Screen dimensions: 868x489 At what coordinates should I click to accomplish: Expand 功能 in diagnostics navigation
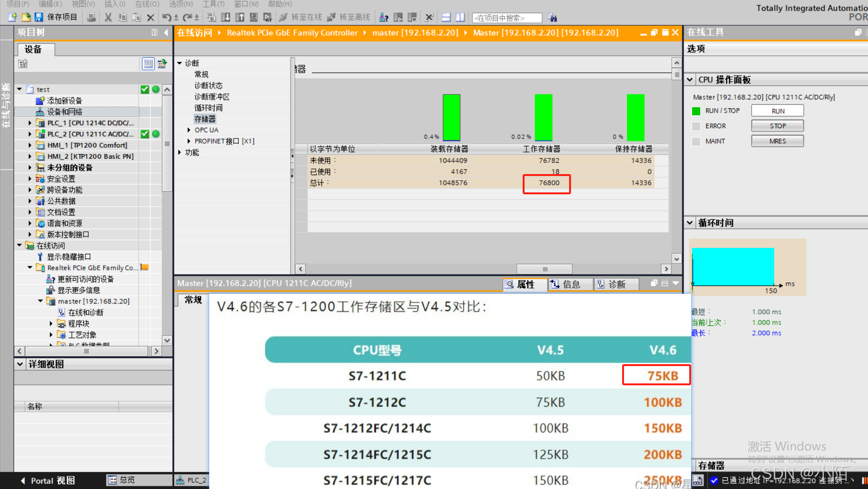[180, 153]
